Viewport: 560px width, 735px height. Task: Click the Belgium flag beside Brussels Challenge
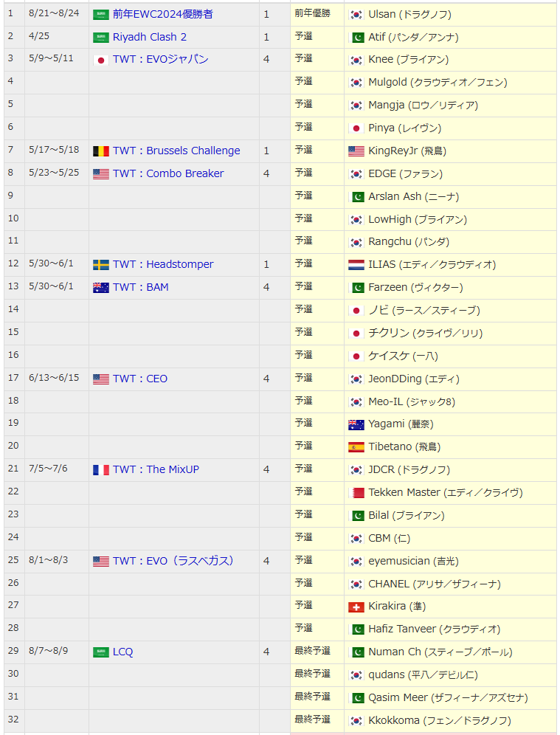click(x=101, y=151)
